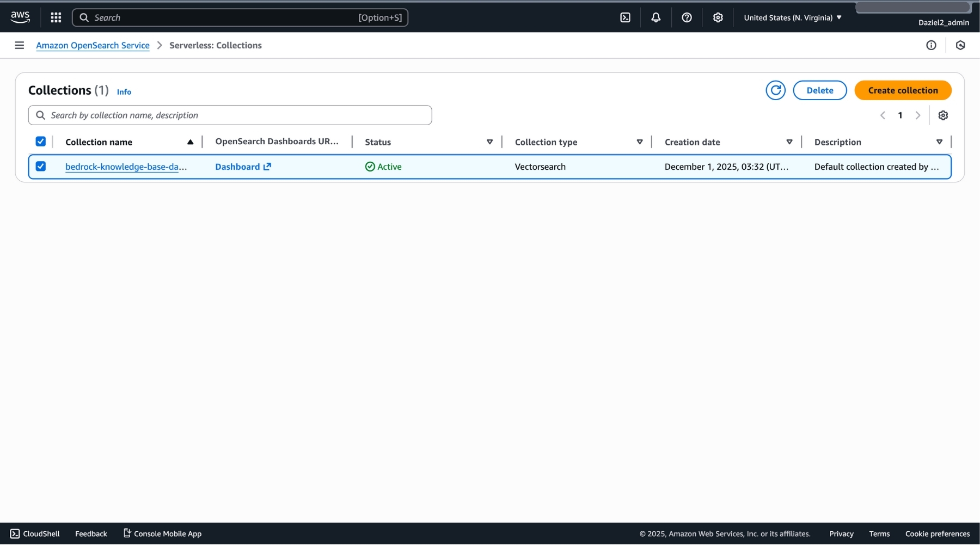Open the Dashboard external link
The height and width of the screenshot is (546, 980).
243,167
